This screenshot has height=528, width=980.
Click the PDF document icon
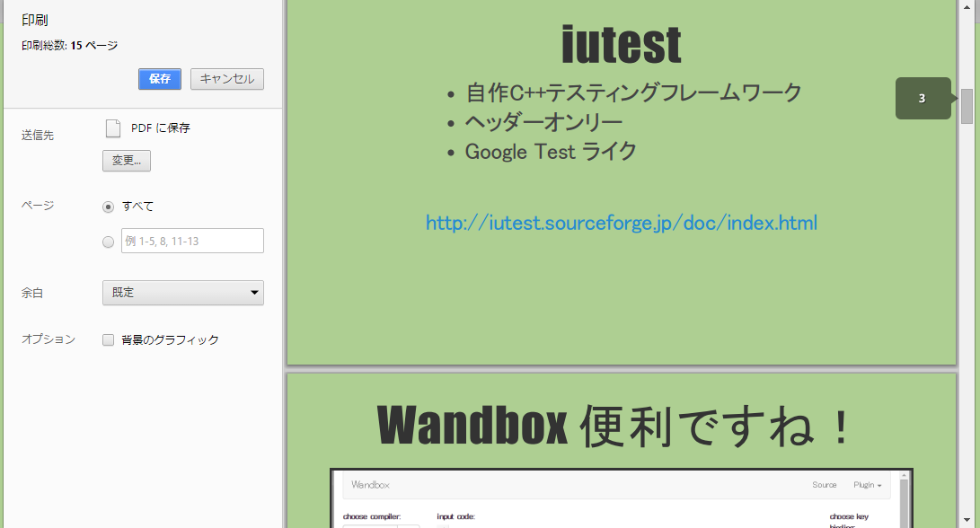(x=113, y=128)
